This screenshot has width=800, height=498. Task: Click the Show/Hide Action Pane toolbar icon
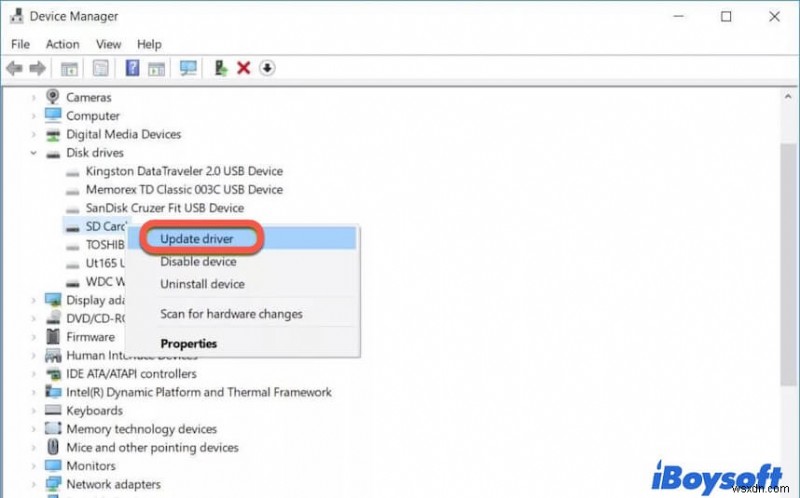156,68
